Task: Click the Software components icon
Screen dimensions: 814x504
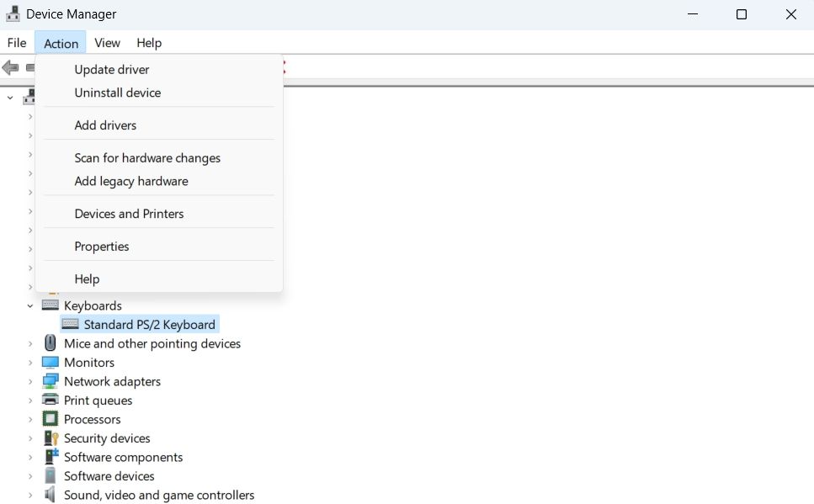Action: 51,457
